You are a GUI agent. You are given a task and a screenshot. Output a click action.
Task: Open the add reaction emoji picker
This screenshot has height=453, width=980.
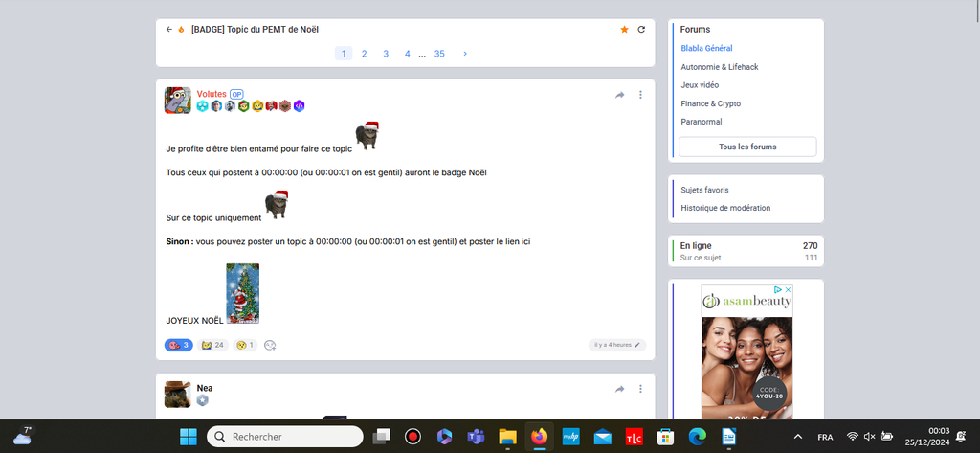point(270,345)
